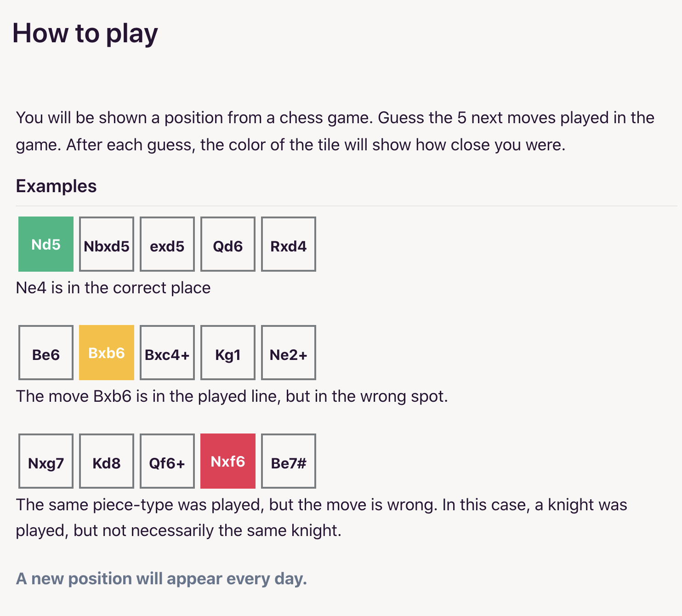Click the Nxg7 move tile
Screen dimensions: 682x616
46,461
